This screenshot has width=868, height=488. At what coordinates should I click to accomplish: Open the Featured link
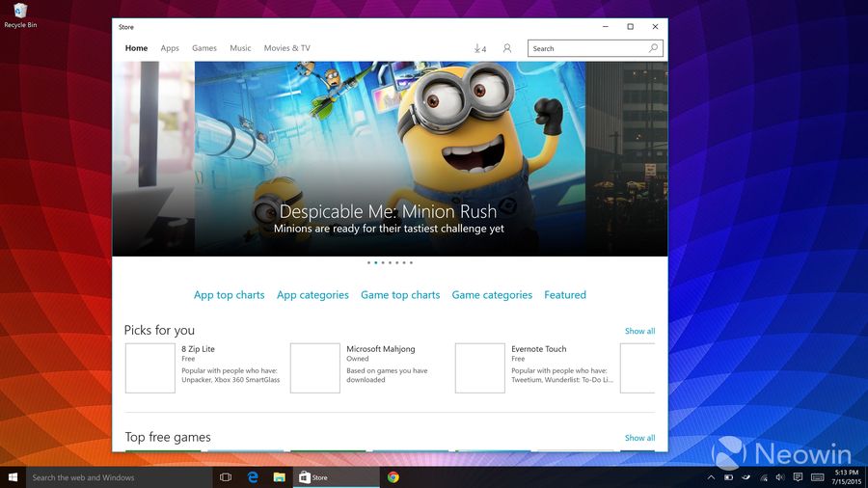click(x=564, y=295)
